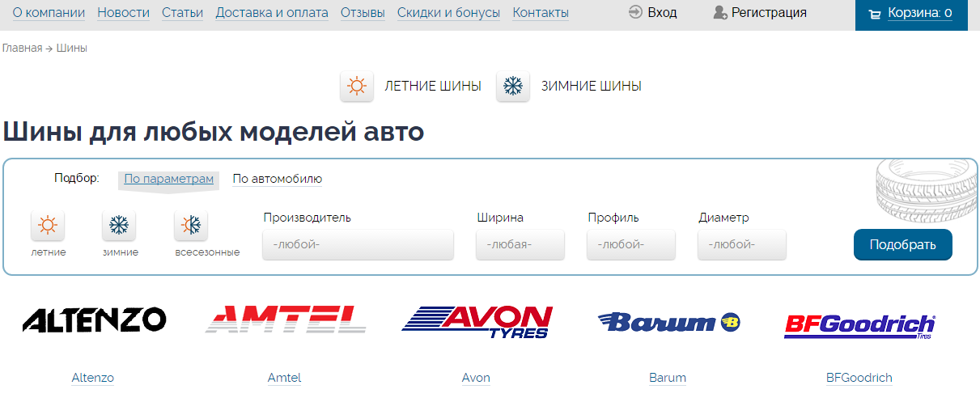Viewport: 980px width, 419px height.
Task: Click the Вход link
Action: coord(662,13)
